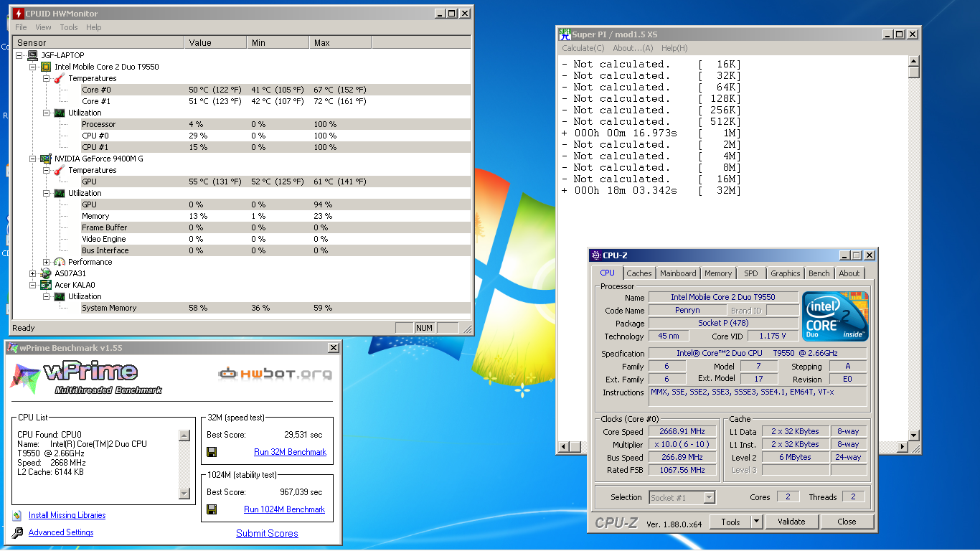Open the Tools menu in HWMonitor
980x551 pixels.
[x=69, y=27]
